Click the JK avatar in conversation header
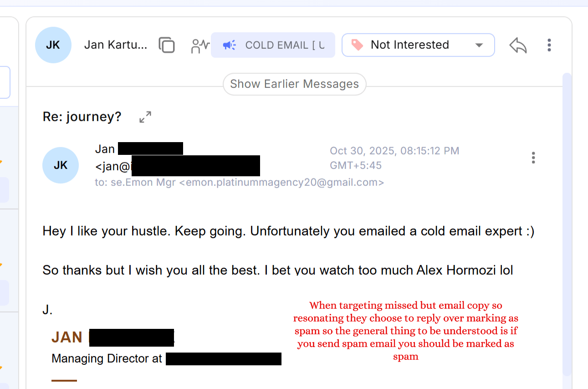Screen dimensions: 588x389 [53, 45]
